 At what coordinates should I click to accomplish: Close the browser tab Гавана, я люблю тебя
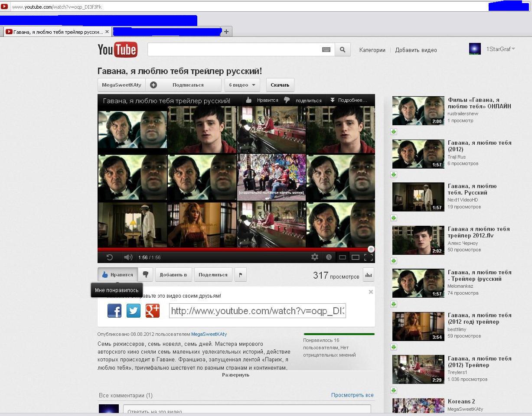107,32
